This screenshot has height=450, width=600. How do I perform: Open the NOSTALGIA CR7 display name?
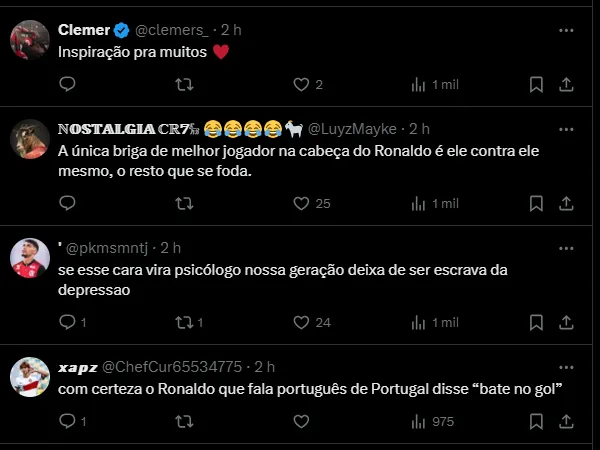[127, 129]
